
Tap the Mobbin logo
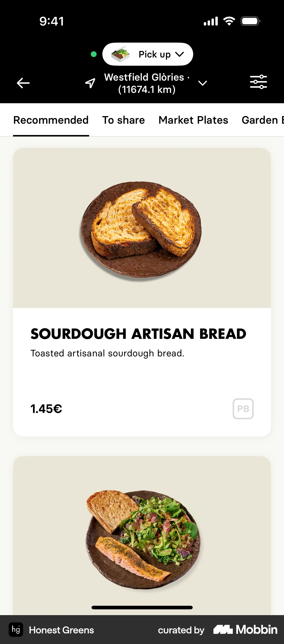245,630
